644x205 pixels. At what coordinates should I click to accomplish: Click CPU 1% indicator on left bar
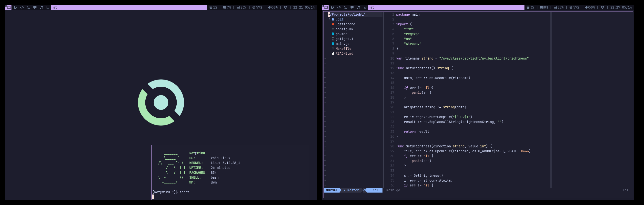tap(213, 8)
